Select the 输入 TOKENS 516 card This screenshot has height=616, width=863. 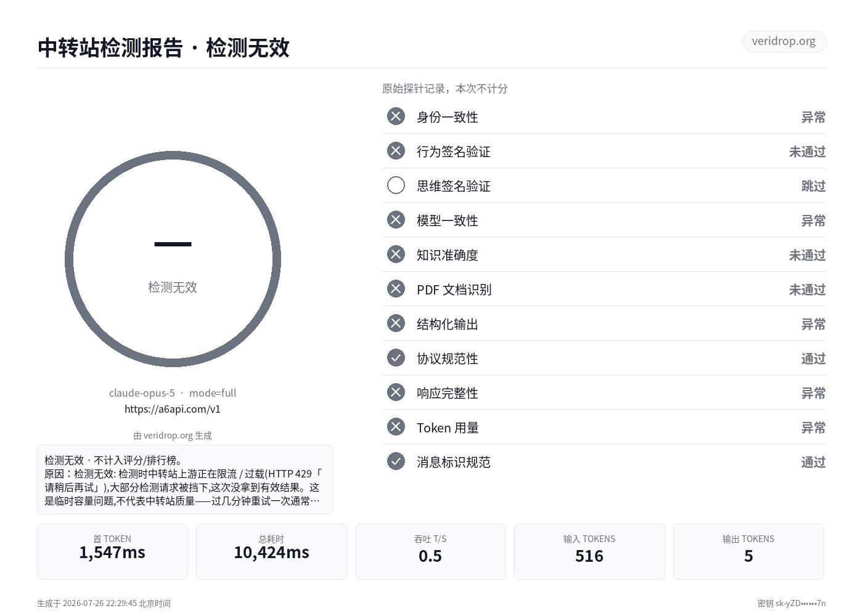[x=589, y=551]
